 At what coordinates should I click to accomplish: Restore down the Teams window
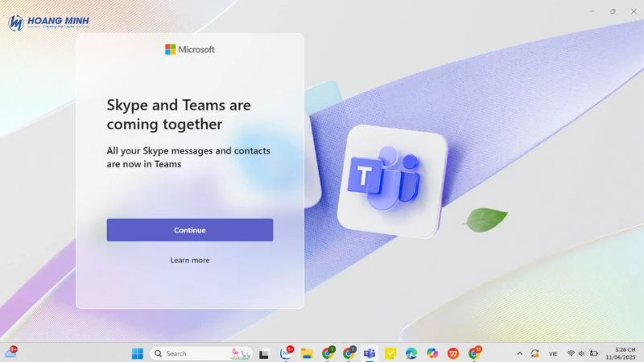pyautogui.click(x=613, y=11)
